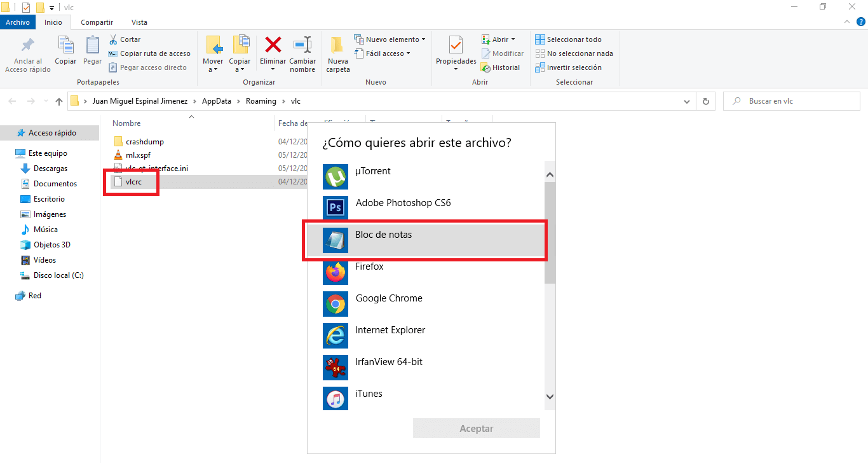868x463 pixels.
Task: Click No seleccionar nada
Action: (574, 53)
